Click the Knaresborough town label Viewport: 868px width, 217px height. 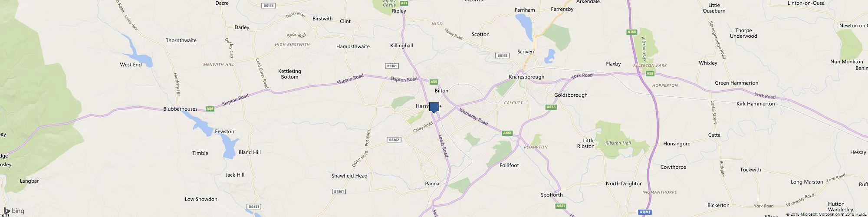pyautogui.click(x=526, y=77)
